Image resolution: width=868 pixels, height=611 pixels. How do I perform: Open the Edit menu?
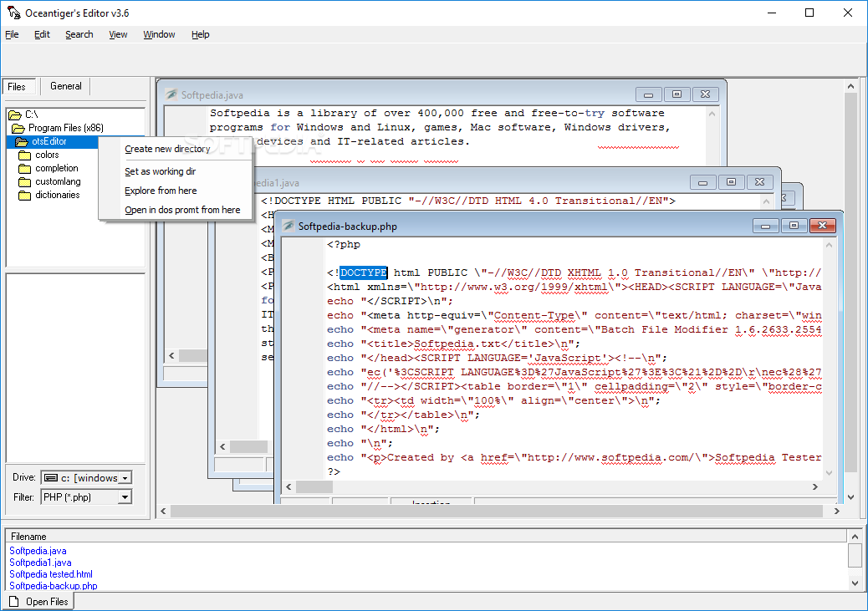pos(42,34)
